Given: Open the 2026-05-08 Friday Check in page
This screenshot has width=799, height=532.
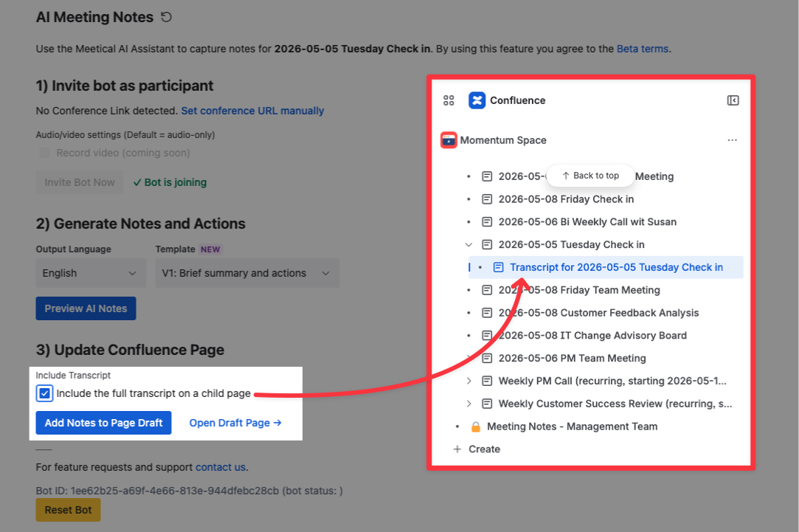Looking at the screenshot, I should (x=566, y=199).
